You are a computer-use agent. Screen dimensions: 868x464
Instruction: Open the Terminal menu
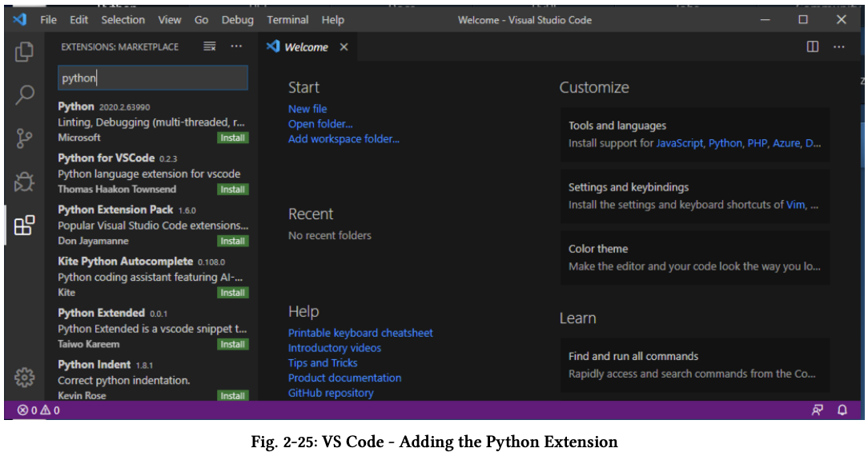tap(287, 20)
